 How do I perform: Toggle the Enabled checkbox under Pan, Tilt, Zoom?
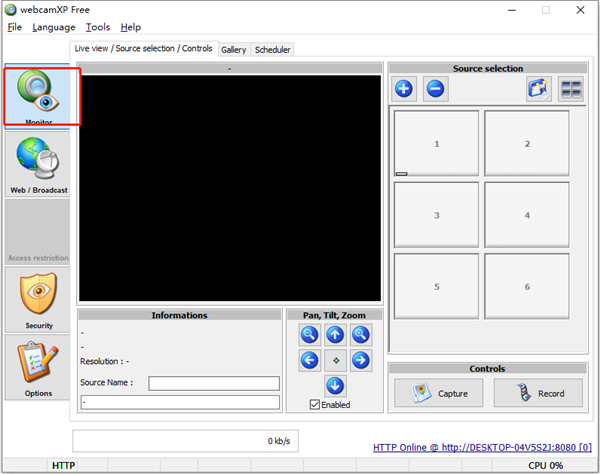(x=315, y=404)
